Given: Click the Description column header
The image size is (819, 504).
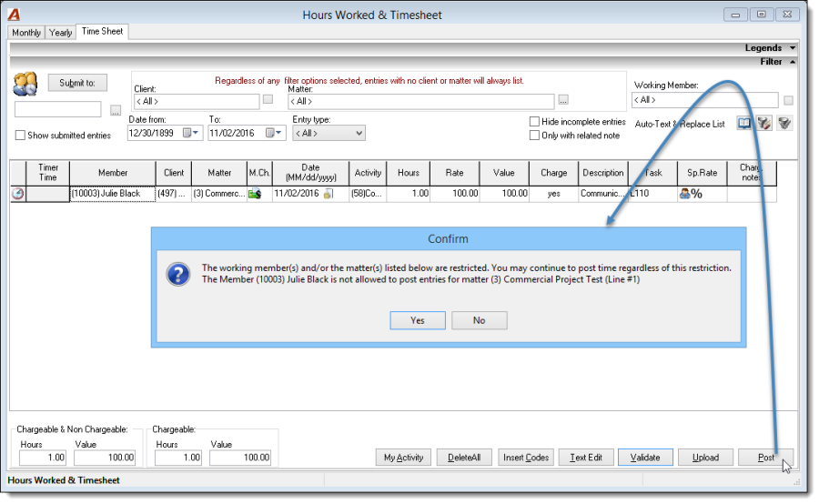Looking at the screenshot, I should click(x=602, y=173).
